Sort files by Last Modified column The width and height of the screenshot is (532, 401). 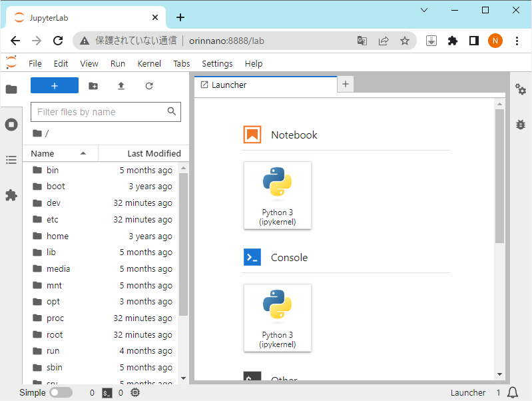pyautogui.click(x=143, y=153)
